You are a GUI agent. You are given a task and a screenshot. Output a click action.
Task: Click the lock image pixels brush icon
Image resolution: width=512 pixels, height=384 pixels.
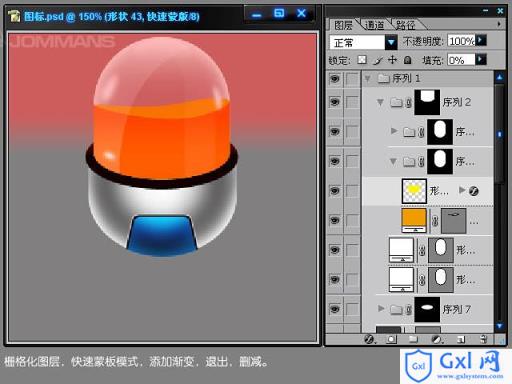pos(377,60)
